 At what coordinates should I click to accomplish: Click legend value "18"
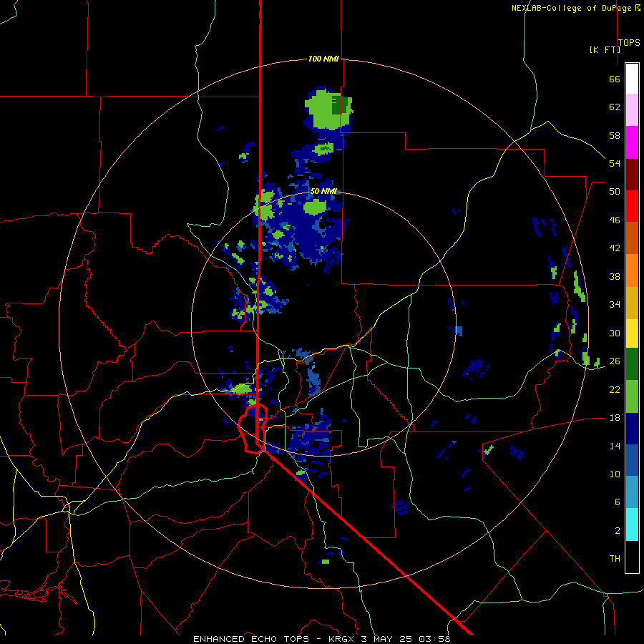point(615,418)
